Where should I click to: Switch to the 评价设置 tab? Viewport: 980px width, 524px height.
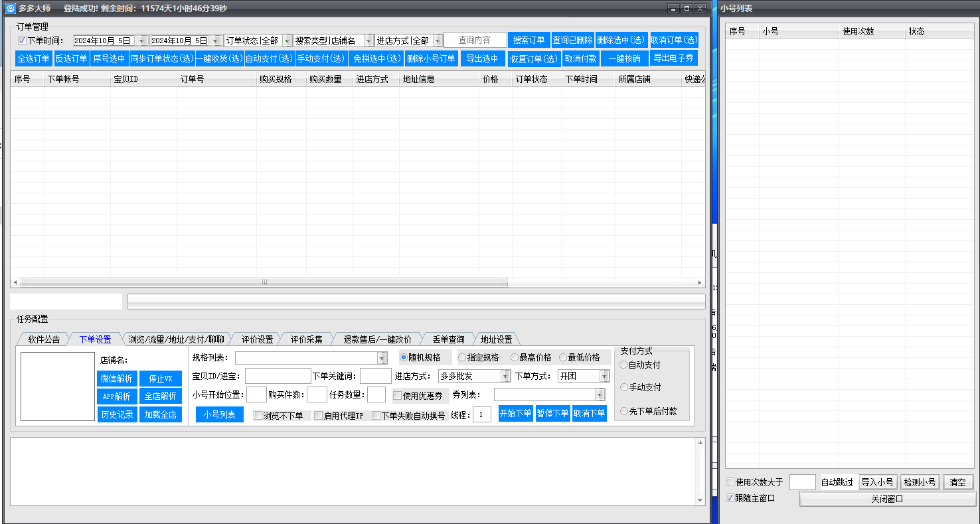tap(257, 339)
